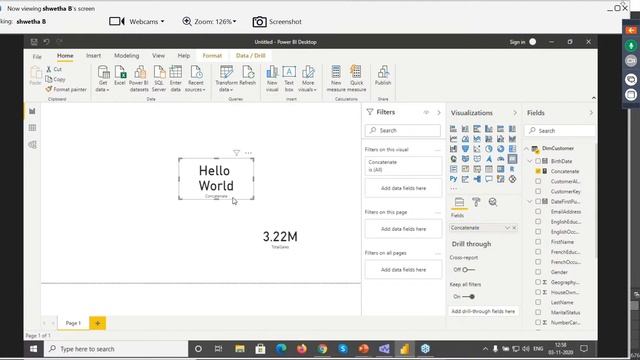The height and width of the screenshot is (360, 640).
Task: Click SQL Server ribbon icon
Action: click(159, 78)
